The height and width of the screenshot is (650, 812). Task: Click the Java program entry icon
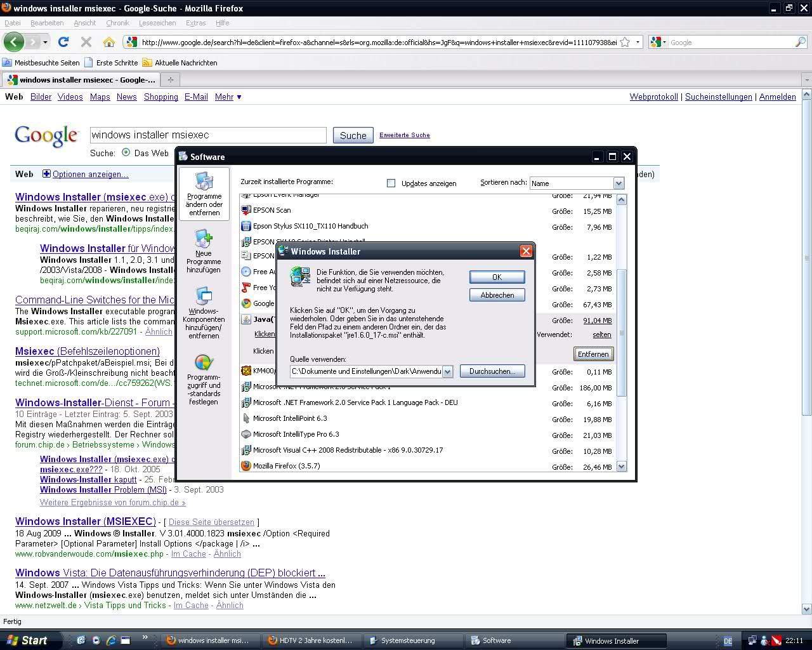(246, 319)
